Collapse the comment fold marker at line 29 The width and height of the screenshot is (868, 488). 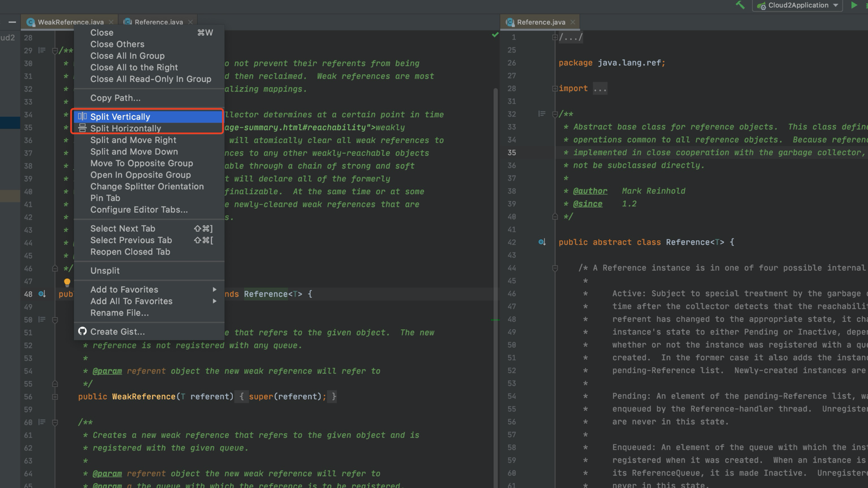(x=55, y=50)
